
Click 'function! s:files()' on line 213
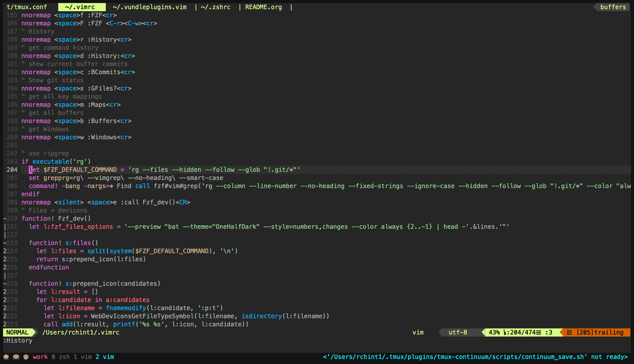point(63,243)
